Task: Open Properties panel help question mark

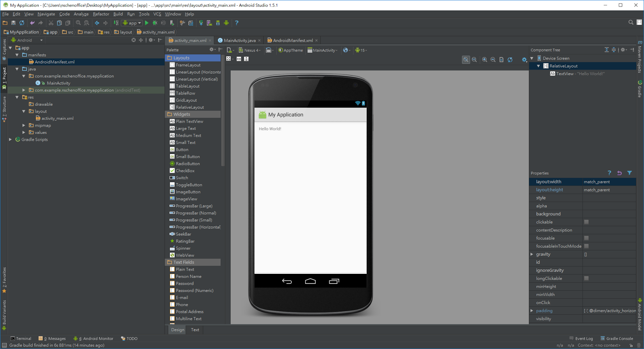Action: coord(609,173)
